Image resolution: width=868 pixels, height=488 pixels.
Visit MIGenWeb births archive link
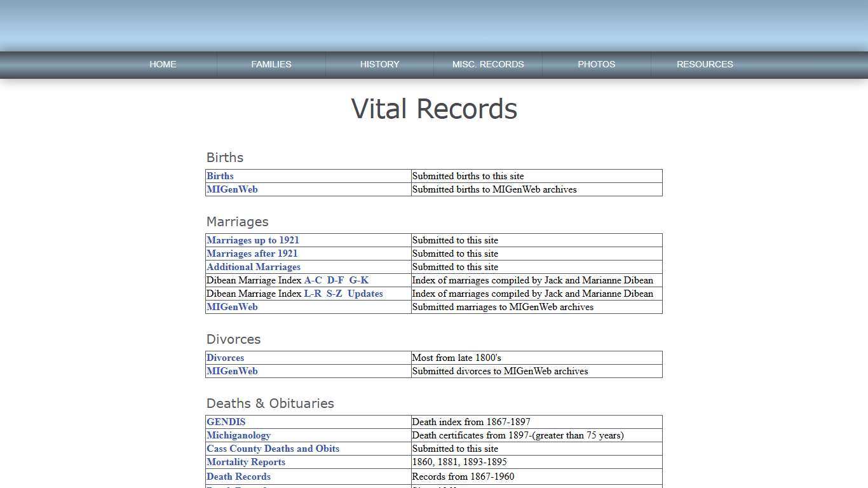(x=232, y=189)
